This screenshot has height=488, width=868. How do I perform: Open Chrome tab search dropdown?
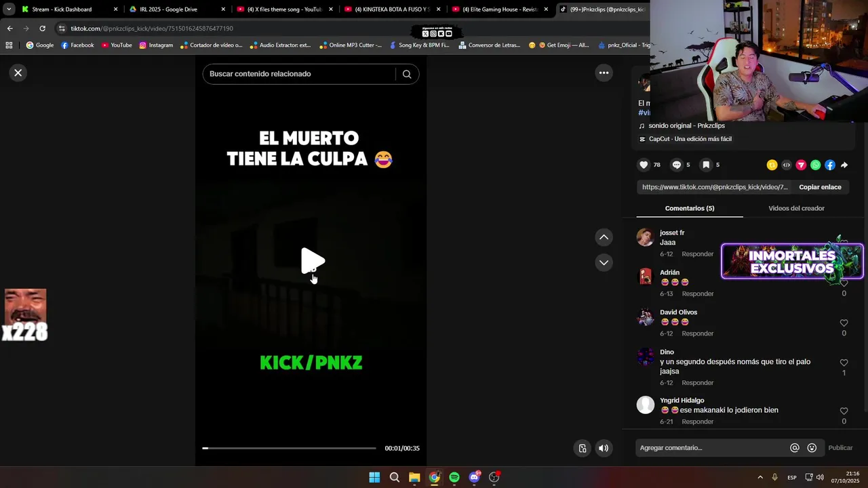click(x=9, y=9)
